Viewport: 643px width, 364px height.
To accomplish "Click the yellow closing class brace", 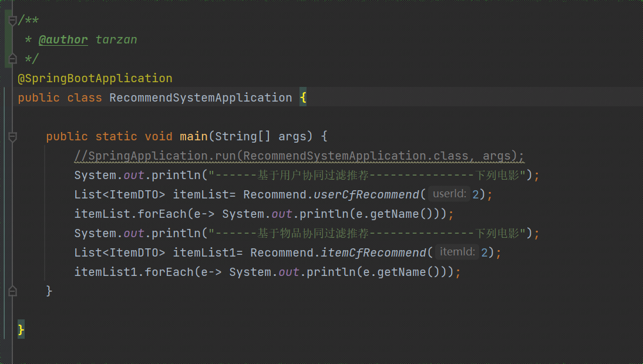I will (21, 330).
